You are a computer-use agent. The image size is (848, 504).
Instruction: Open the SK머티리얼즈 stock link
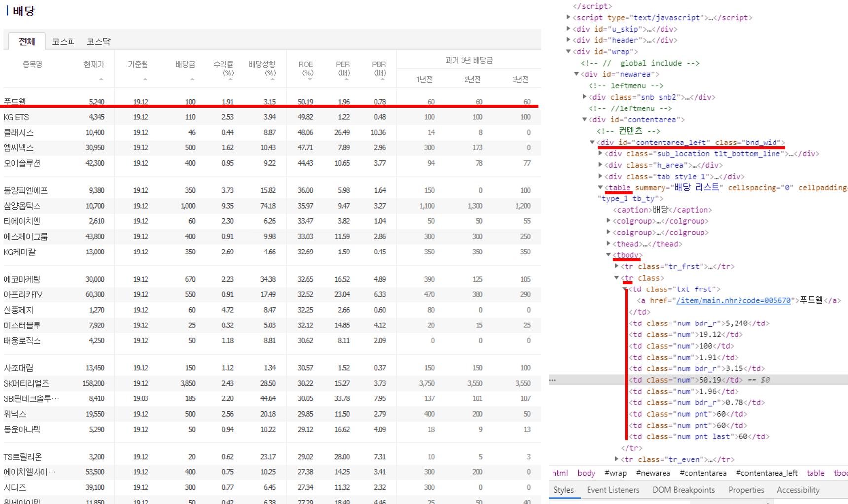coord(27,383)
